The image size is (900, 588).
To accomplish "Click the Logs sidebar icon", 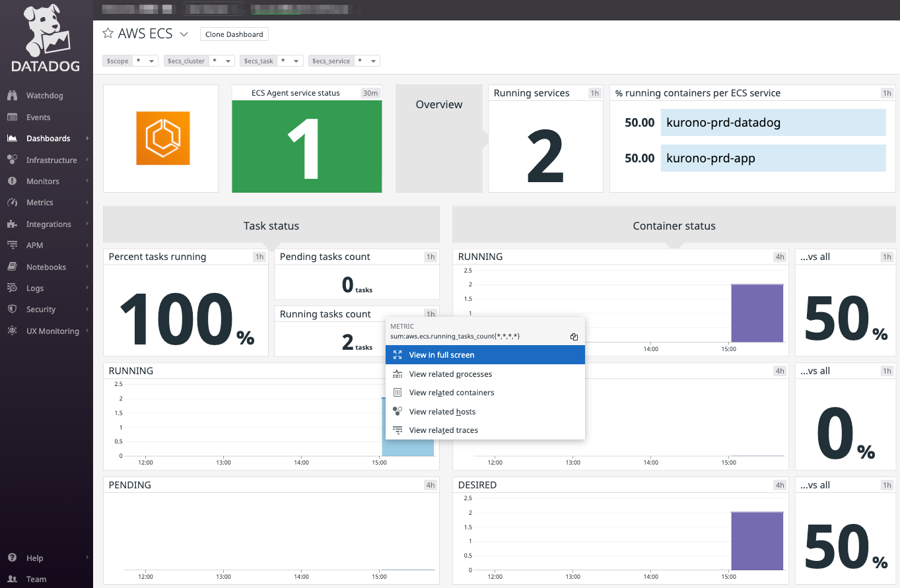I will pos(12,288).
